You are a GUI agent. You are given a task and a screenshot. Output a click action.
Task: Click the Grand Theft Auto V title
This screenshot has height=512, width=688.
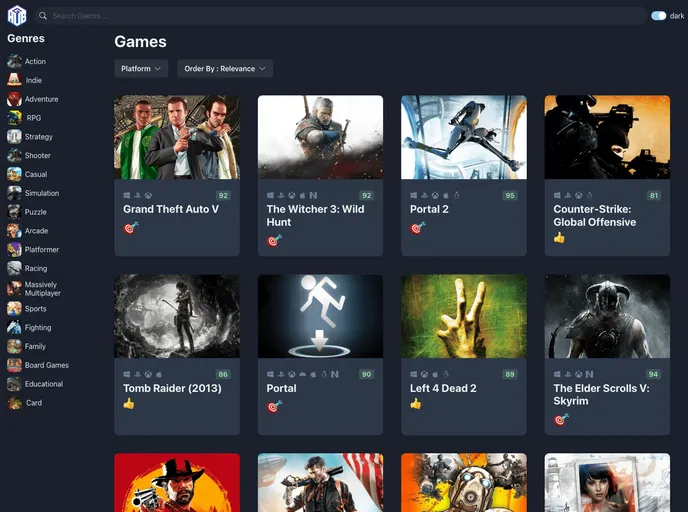pyautogui.click(x=171, y=209)
